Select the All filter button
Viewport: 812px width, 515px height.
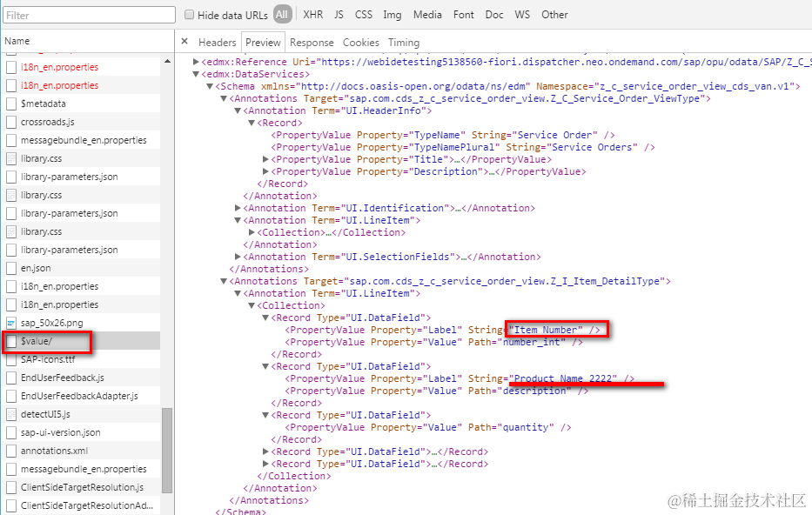click(x=282, y=15)
